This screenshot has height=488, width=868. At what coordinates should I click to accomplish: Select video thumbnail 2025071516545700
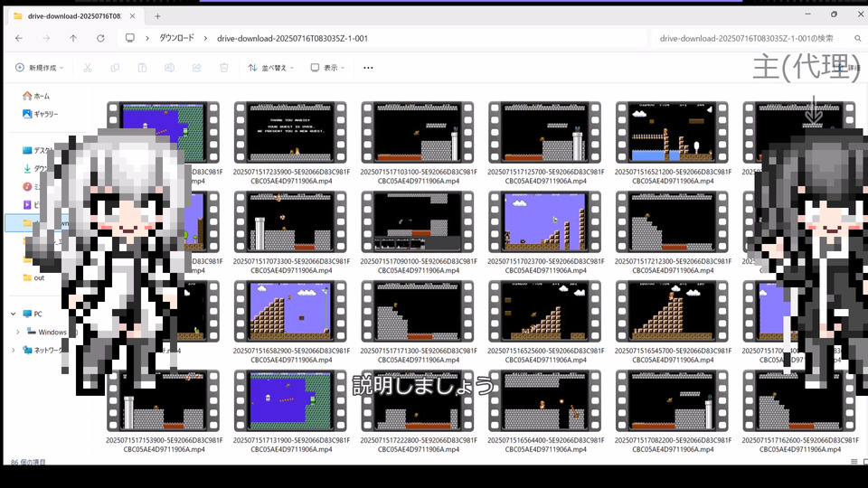(673, 312)
